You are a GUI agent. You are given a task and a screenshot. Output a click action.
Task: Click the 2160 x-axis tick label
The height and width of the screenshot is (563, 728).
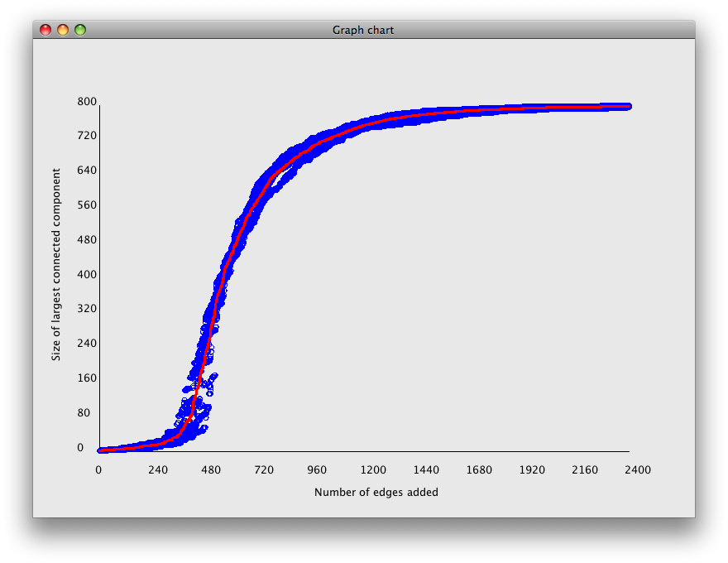585,470
